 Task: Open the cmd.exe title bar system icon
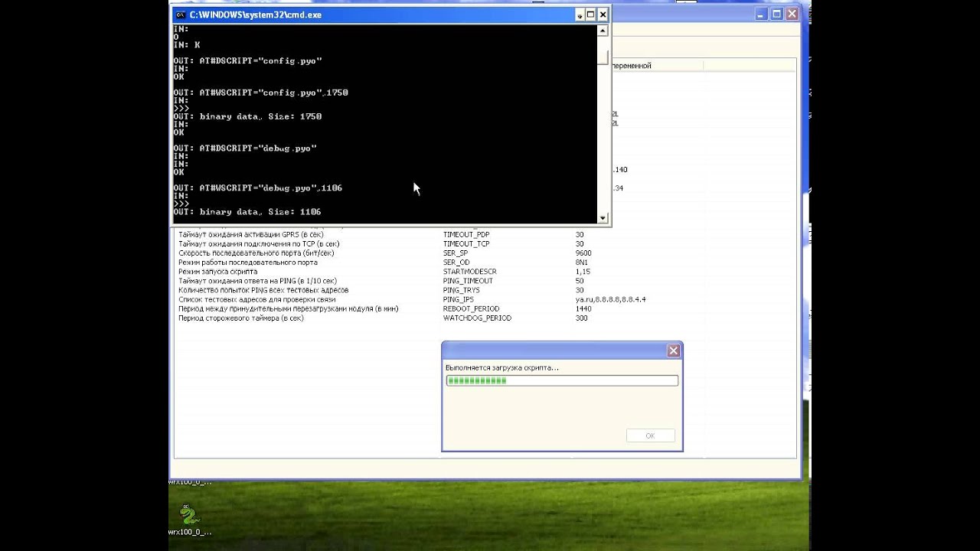pyautogui.click(x=180, y=15)
